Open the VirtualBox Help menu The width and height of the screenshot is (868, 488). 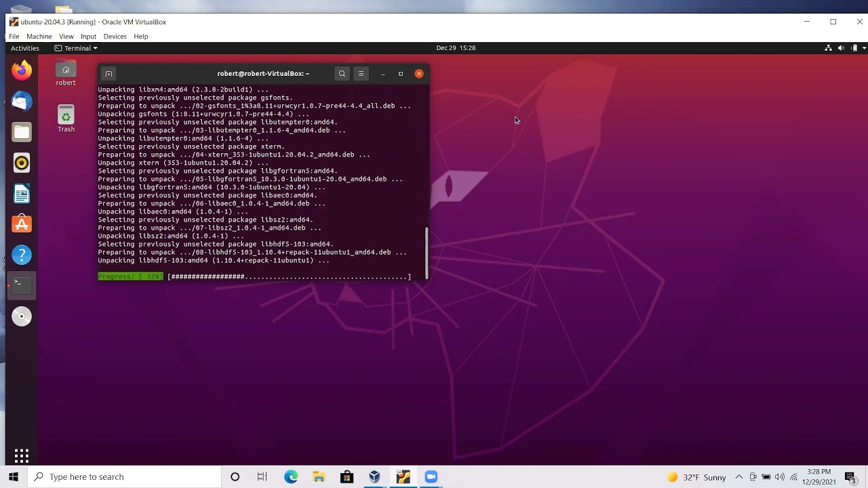140,37
